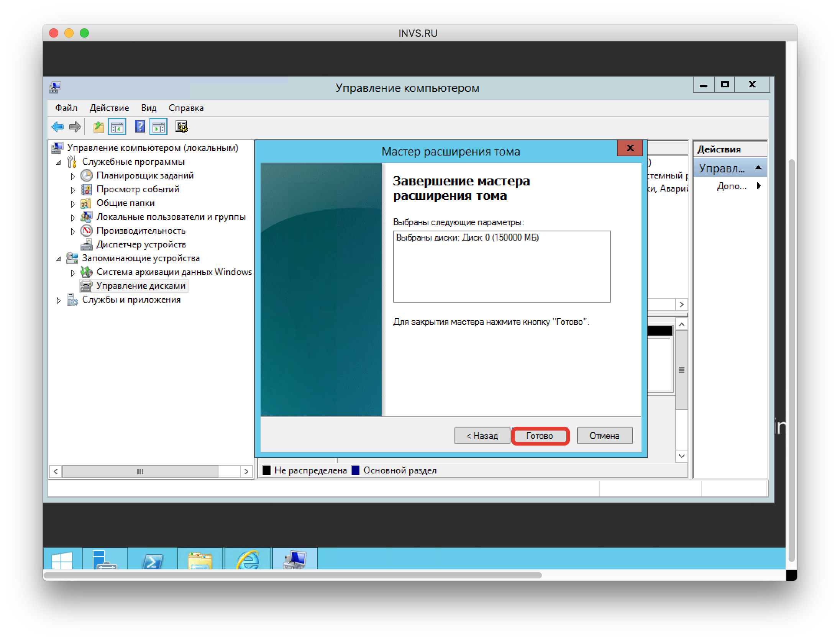The width and height of the screenshot is (840, 642).
Task: Click the Local Users and Groups icon
Action: click(86, 217)
